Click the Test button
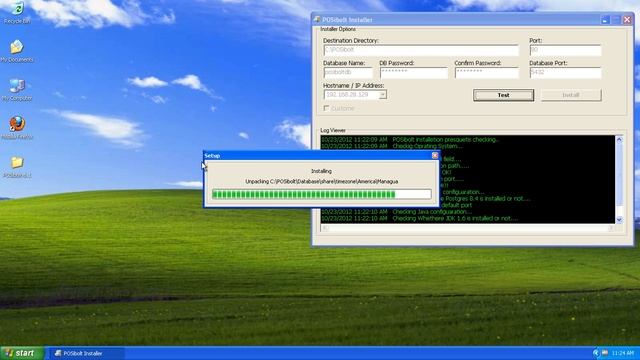 (x=503, y=95)
